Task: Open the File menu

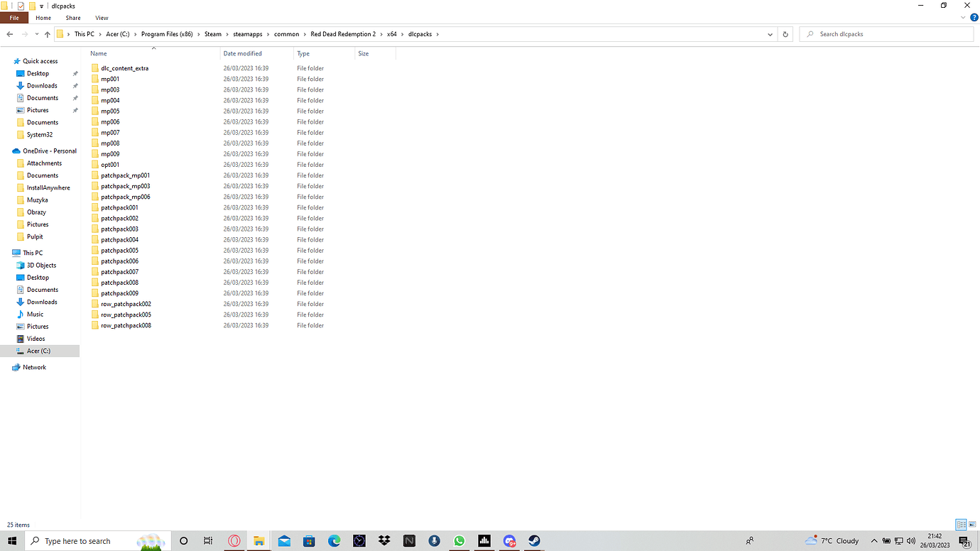Action: pos(14,18)
